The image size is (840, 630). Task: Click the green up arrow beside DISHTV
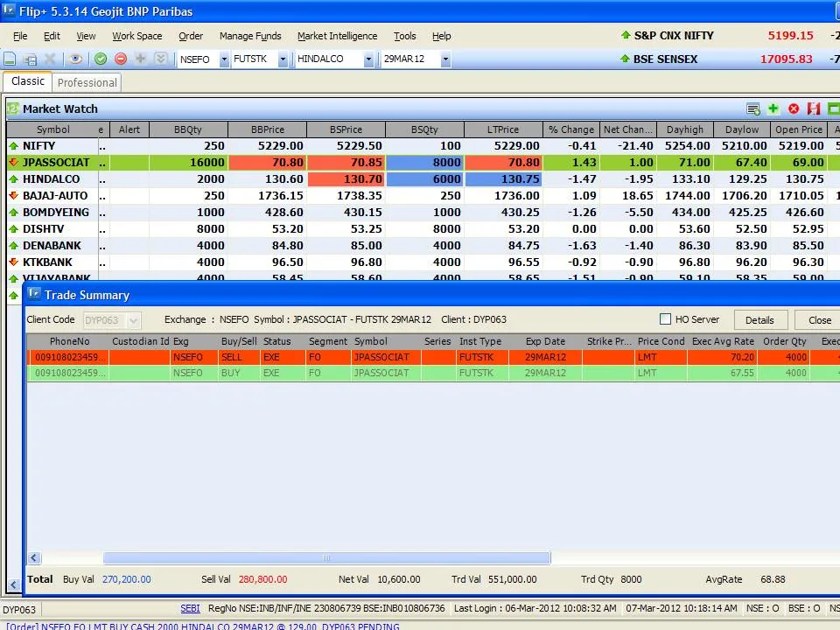(x=14, y=228)
